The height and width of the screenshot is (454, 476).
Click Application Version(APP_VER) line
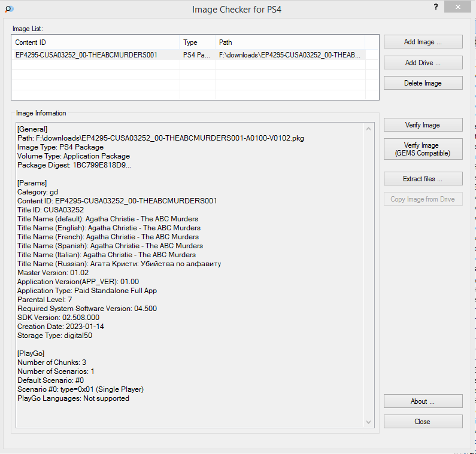[78, 282]
